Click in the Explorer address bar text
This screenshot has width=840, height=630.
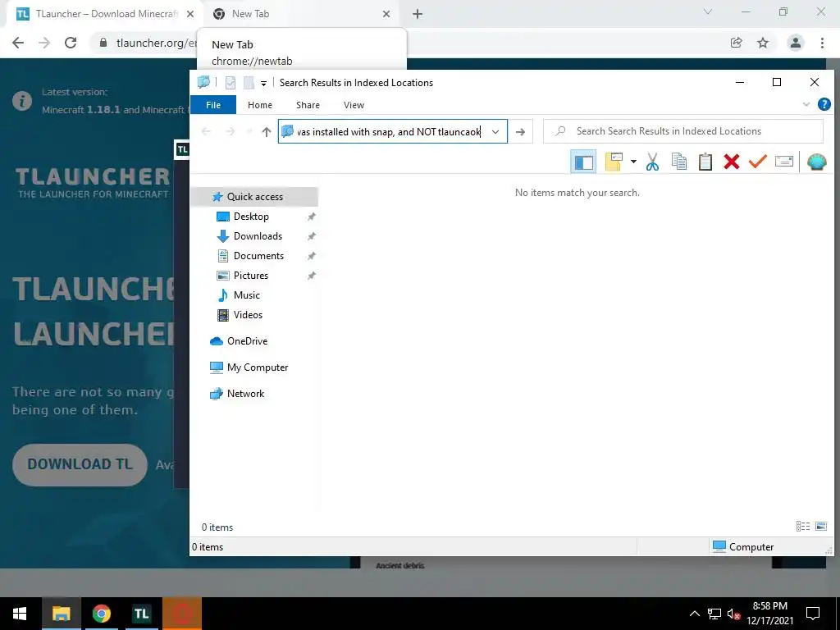(x=388, y=132)
